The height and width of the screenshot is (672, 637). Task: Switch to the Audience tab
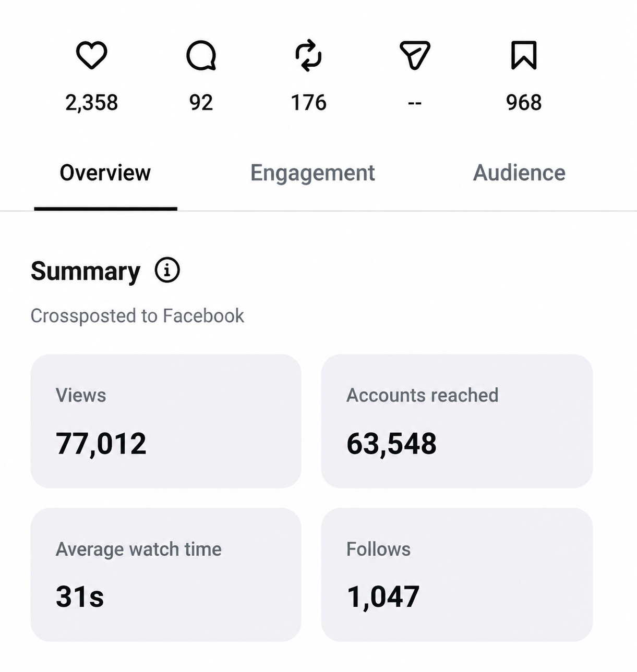(x=519, y=173)
